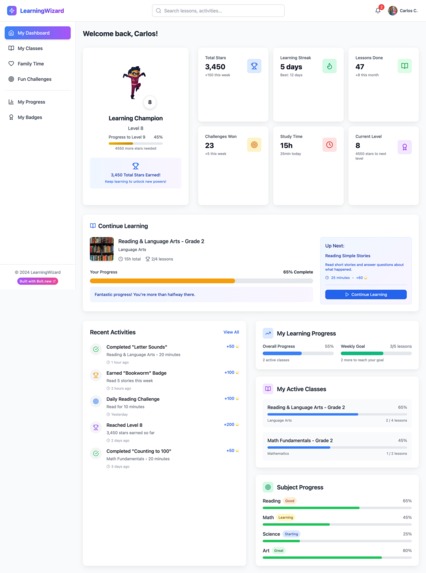Viewport: 426px width, 573px height.
Task: Click the search magnifier icon
Action: (159, 11)
